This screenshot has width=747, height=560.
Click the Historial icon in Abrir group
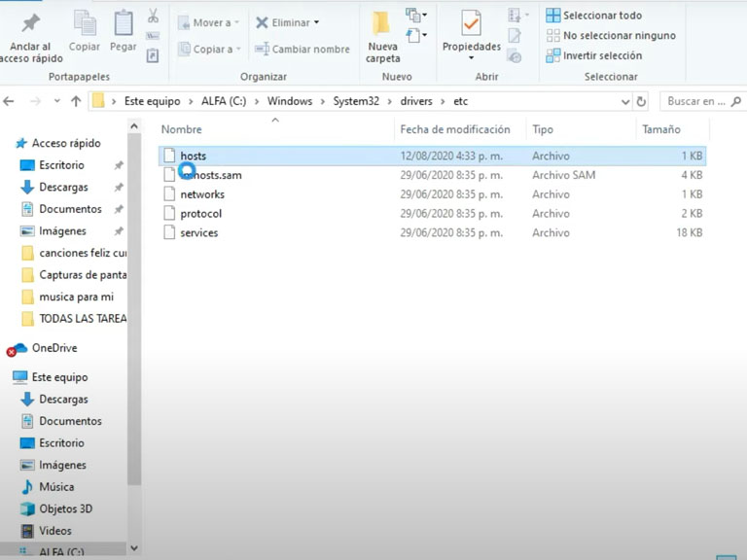click(515, 56)
